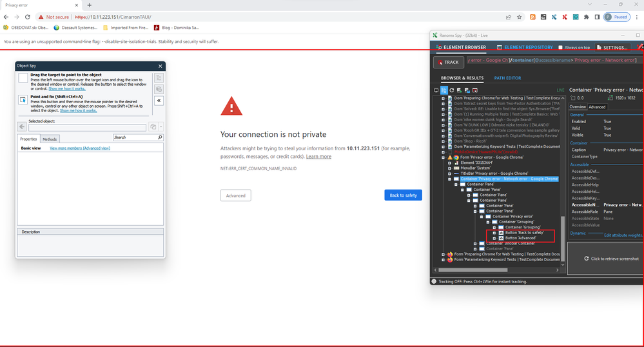Expand the MenuBar 'System' node
Viewport: 644px width, 347px height.
pos(450,168)
